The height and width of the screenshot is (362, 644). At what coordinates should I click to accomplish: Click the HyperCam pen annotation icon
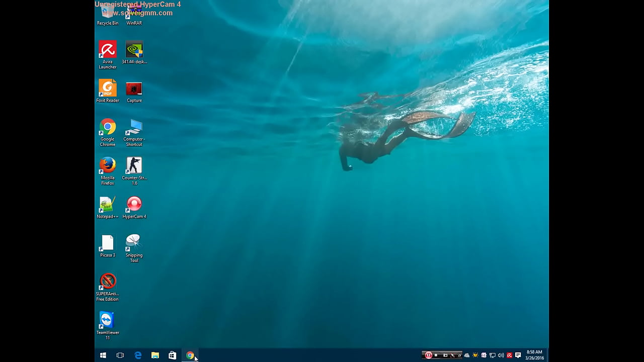click(459, 355)
